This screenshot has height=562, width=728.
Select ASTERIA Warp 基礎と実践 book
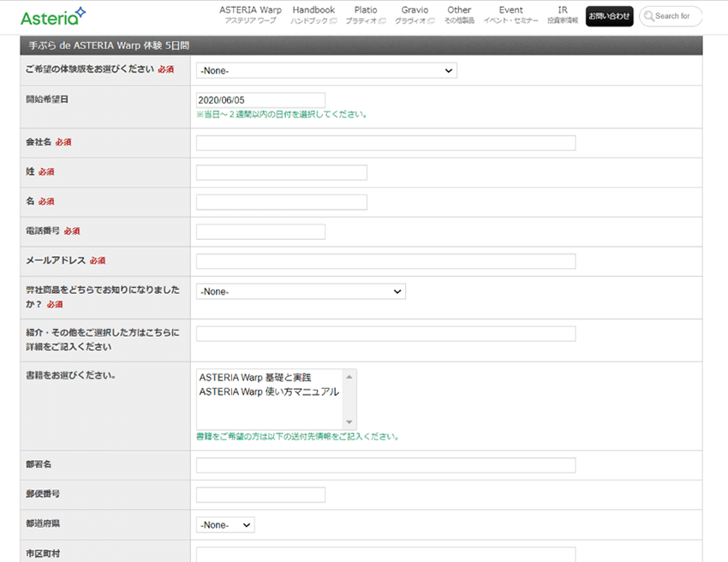[255, 377]
